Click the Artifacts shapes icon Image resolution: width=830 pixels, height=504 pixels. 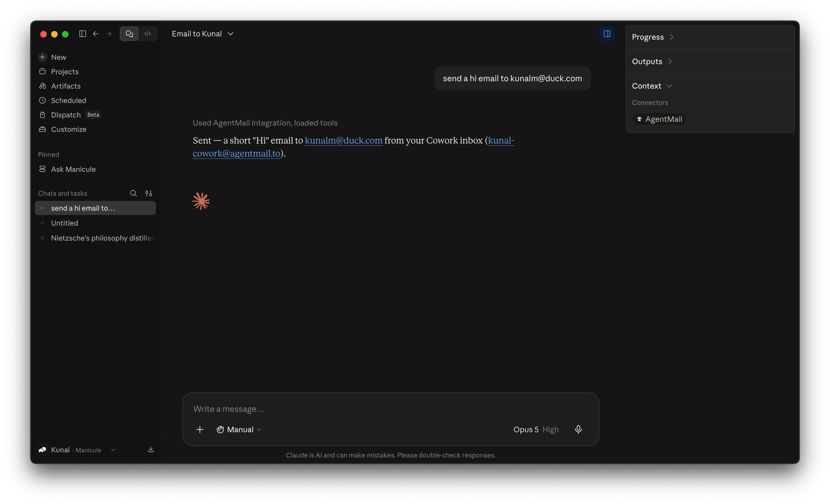click(x=42, y=86)
